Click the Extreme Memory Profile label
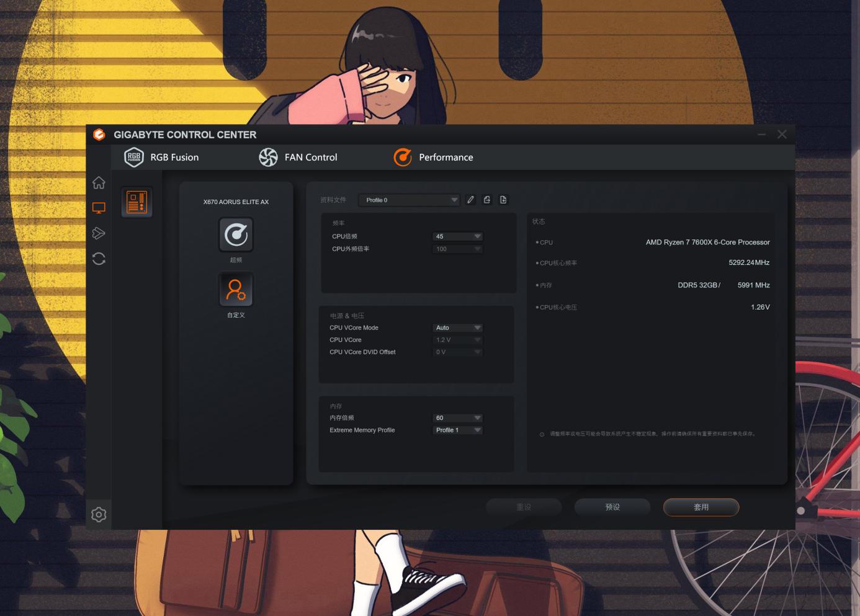The image size is (860, 616). coord(362,430)
